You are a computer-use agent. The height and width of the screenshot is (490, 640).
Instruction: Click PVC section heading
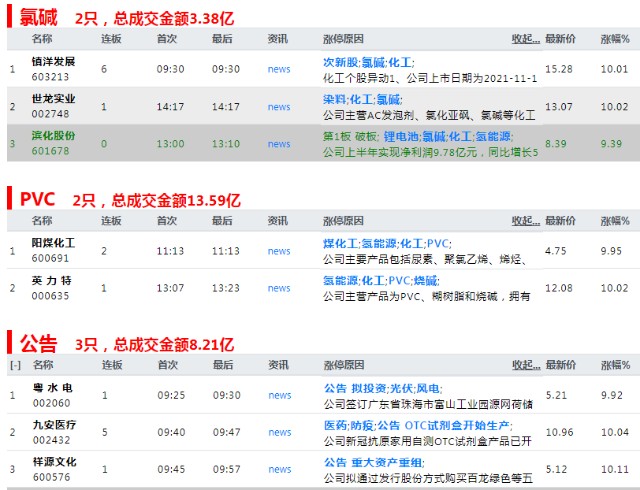coord(37,199)
